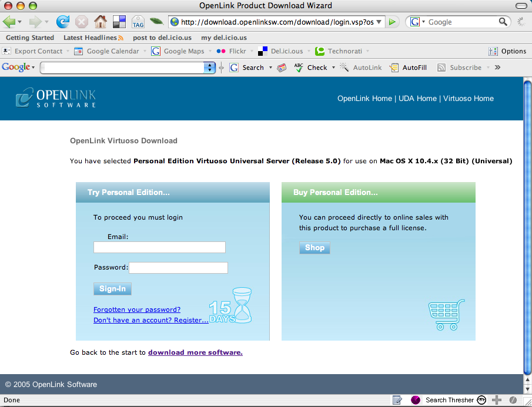
Task: Open Flickr from the toolbar
Action: click(x=231, y=51)
